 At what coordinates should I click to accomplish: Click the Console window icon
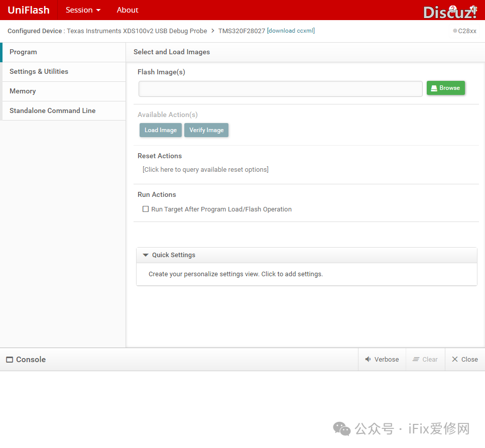[10, 360]
